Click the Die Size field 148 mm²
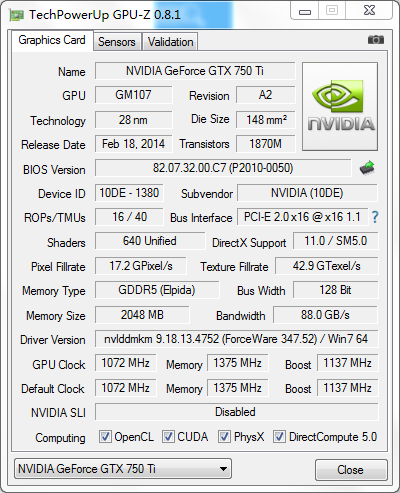The image size is (400, 493). [266, 120]
